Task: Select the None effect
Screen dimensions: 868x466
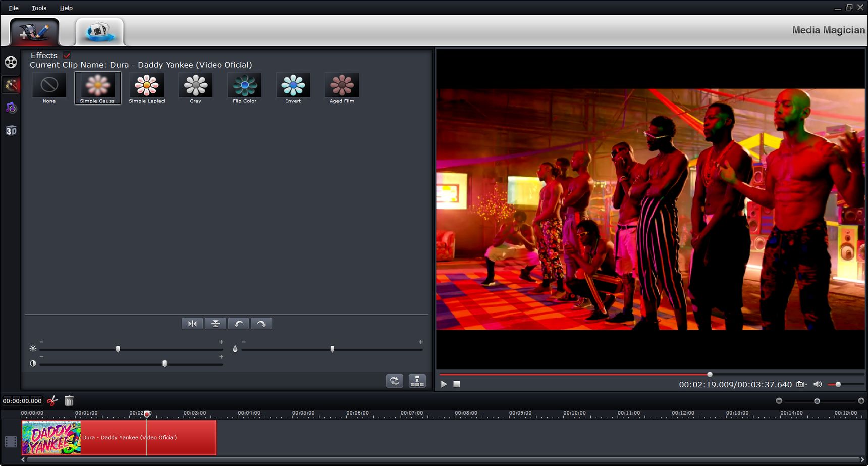Action: 49,88
